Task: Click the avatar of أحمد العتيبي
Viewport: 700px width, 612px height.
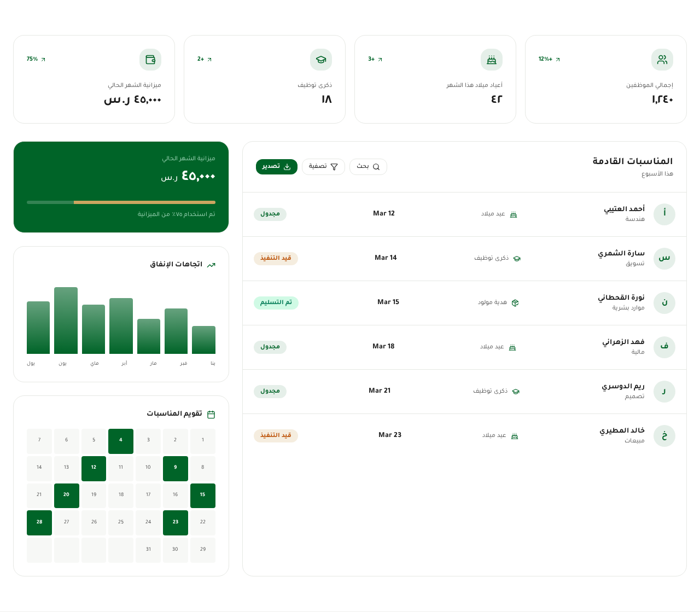Action: tap(664, 214)
